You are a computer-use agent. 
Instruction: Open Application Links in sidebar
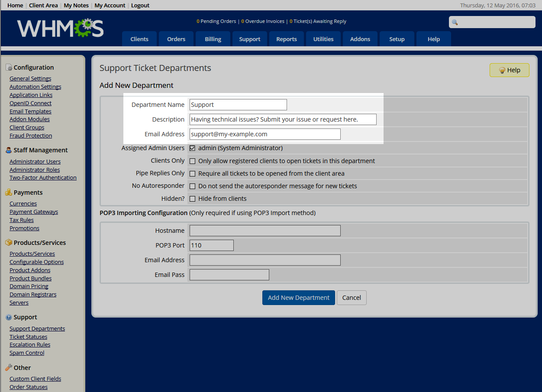pos(31,95)
